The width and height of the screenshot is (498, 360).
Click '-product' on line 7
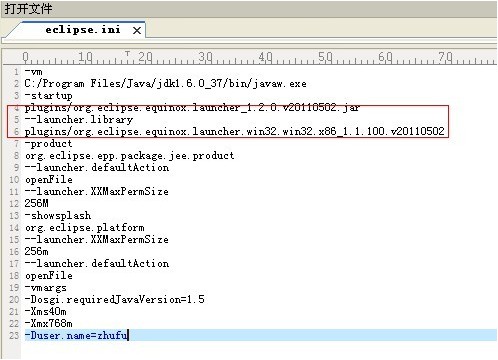(48, 144)
